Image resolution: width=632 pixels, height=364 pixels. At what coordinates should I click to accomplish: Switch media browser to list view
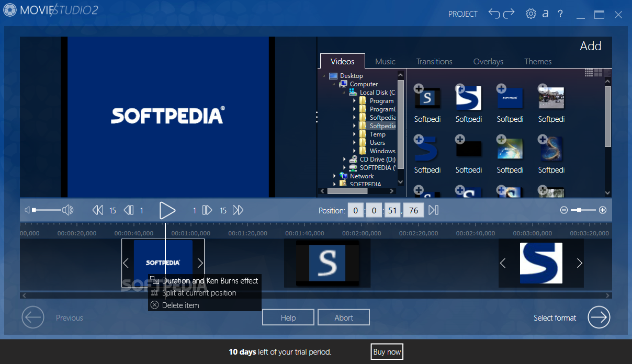pos(607,73)
